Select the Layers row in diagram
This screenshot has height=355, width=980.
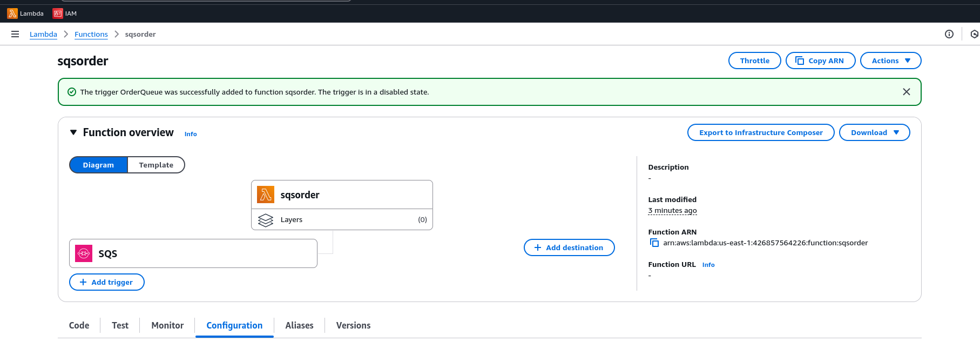342,219
